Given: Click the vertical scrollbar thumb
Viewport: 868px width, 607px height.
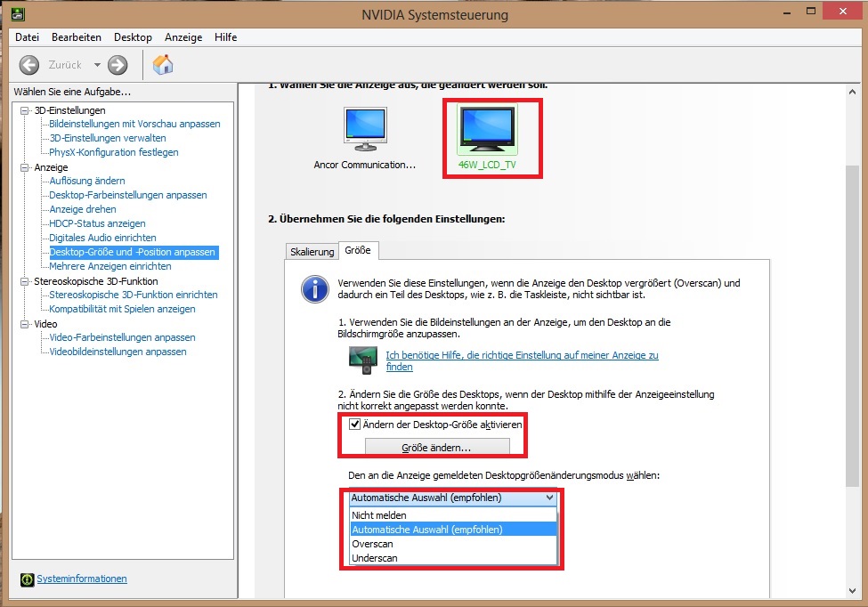Looking at the screenshot, I should [x=852, y=326].
